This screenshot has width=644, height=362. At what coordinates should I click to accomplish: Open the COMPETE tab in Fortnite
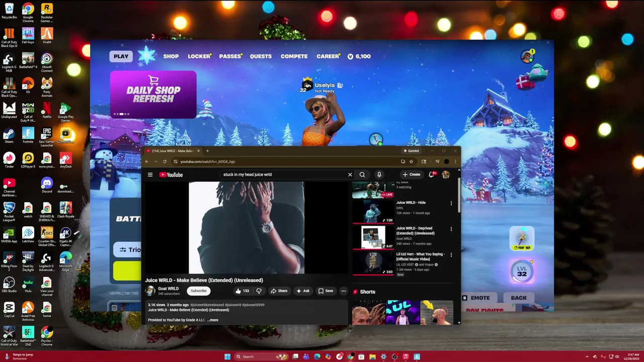click(294, 56)
